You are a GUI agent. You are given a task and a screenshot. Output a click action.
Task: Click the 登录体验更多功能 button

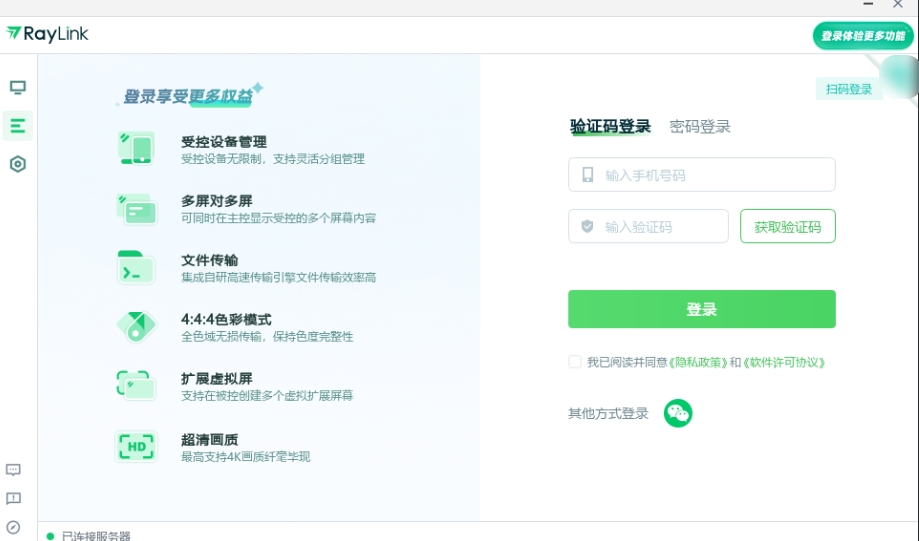tap(863, 36)
